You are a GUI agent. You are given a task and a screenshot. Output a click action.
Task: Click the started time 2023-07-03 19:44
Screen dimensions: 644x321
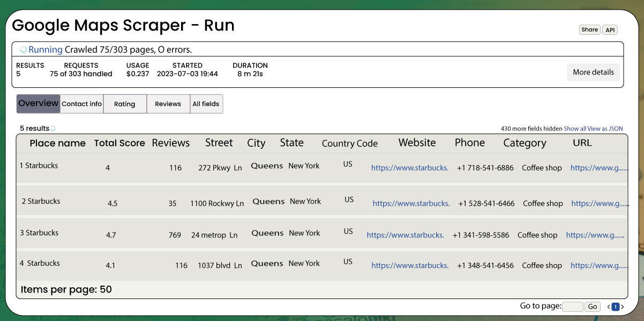point(188,74)
